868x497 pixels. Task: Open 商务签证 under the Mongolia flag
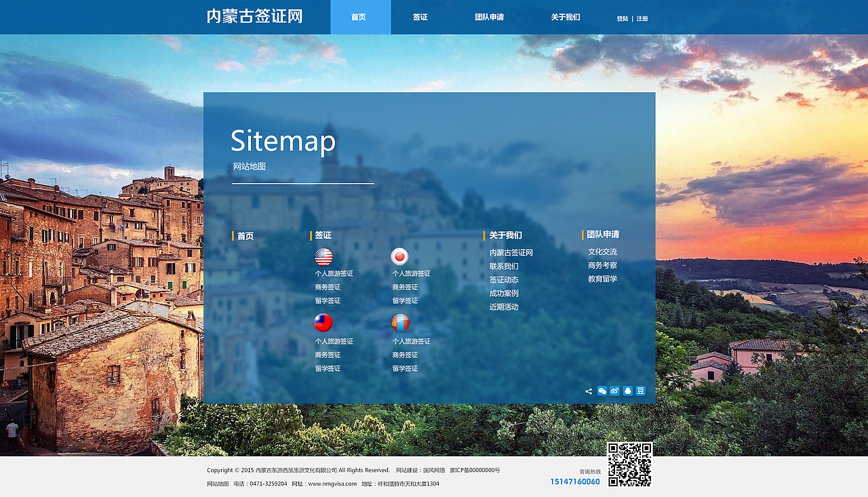click(405, 355)
